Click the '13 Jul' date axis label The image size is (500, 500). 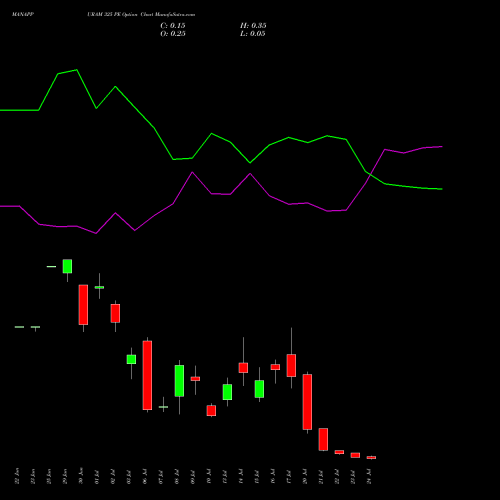(x=225, y=477)
